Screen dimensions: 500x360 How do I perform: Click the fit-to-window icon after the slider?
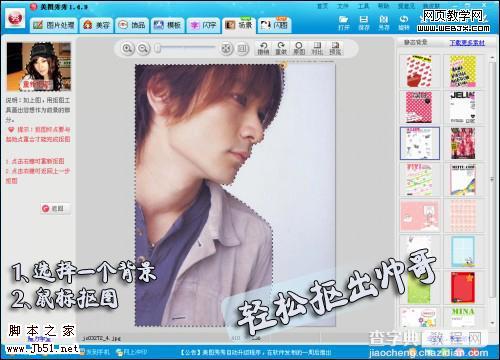point(226,49)
